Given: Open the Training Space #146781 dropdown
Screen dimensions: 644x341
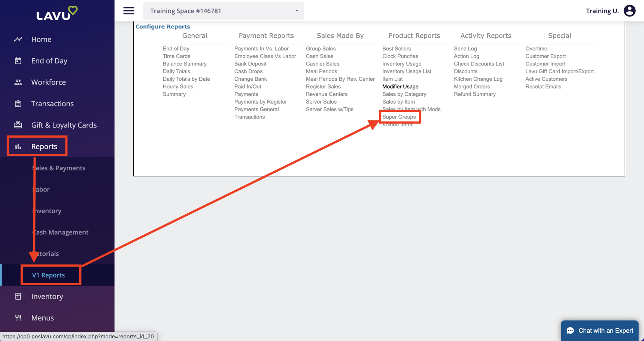Looking at the screenshot, I should 223,11.
